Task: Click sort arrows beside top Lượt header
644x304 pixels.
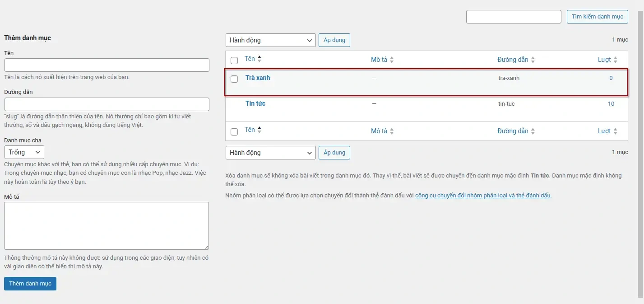Action: click(x=615, y=60)
